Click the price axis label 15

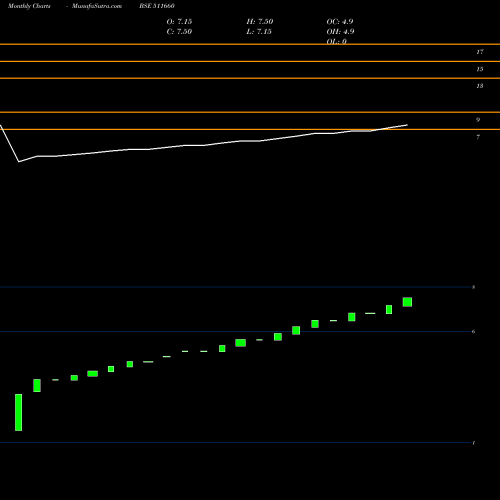480,69
